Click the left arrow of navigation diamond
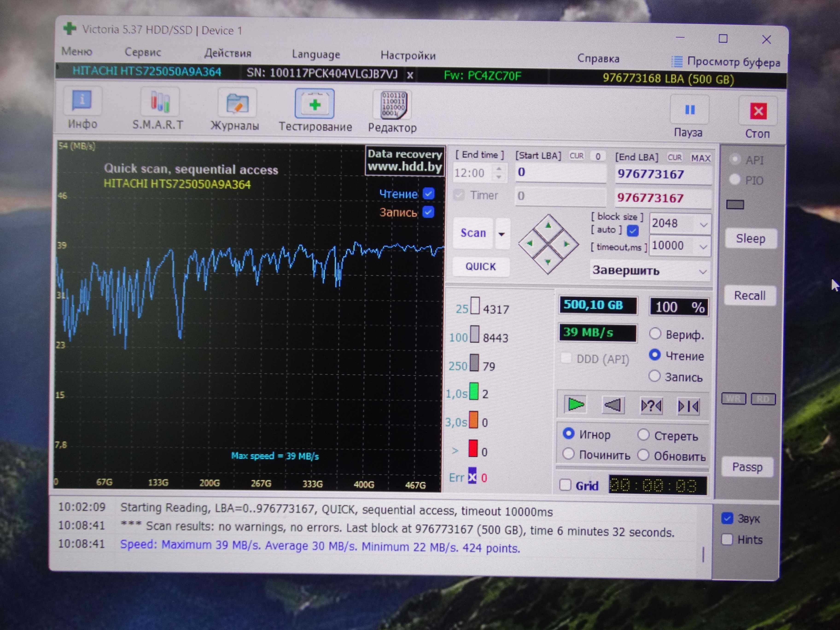Screen dimensions: 840x630 529,243
